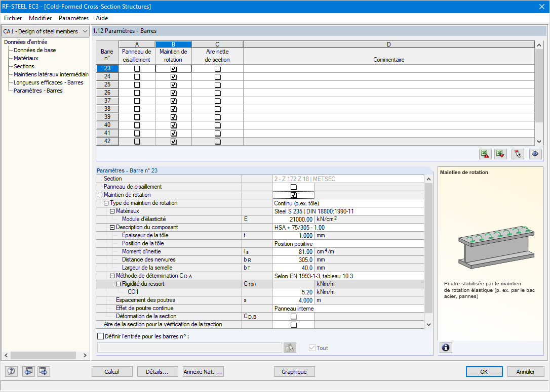Screen dimensions: 550x392
Task: Click the greyed member pick icon beside input
Action: (x=290, y=348)
